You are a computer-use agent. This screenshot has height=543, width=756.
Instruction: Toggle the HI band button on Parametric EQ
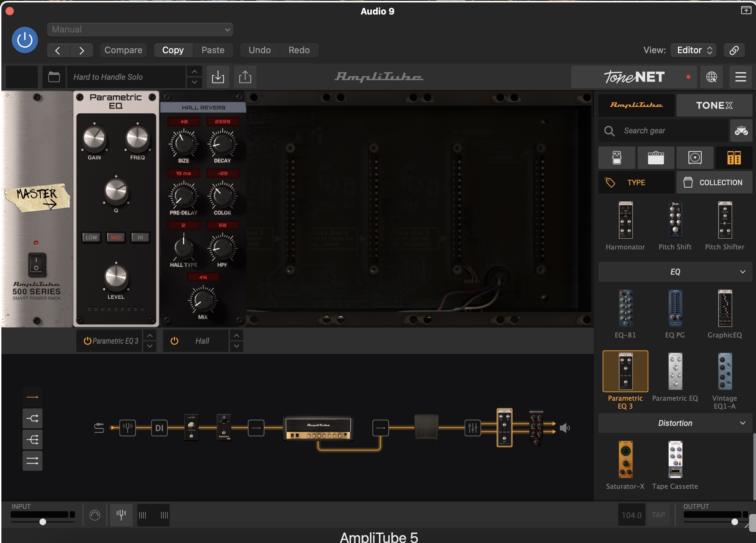pos(140,237)
